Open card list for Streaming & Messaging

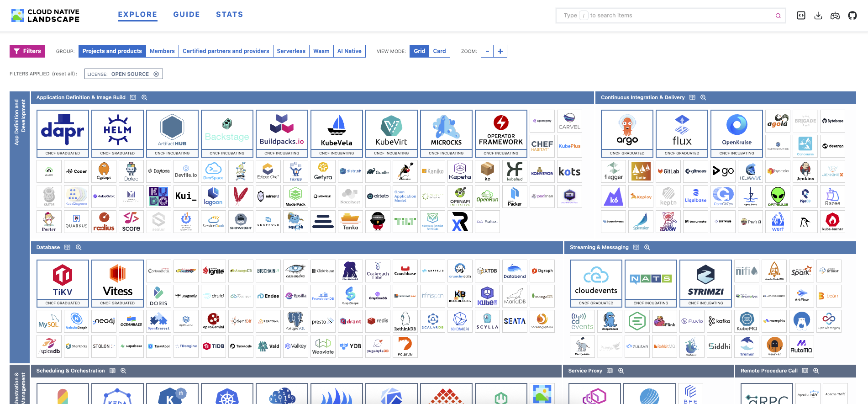pyautogui.click(x=636, y=247)
